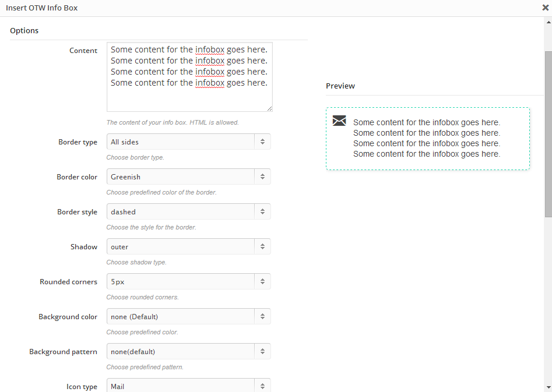The height and width of the screenshot is (392, 552).
Task: Open the Background color dropdown
Action: pyautogui.click(x=189, y=316)
